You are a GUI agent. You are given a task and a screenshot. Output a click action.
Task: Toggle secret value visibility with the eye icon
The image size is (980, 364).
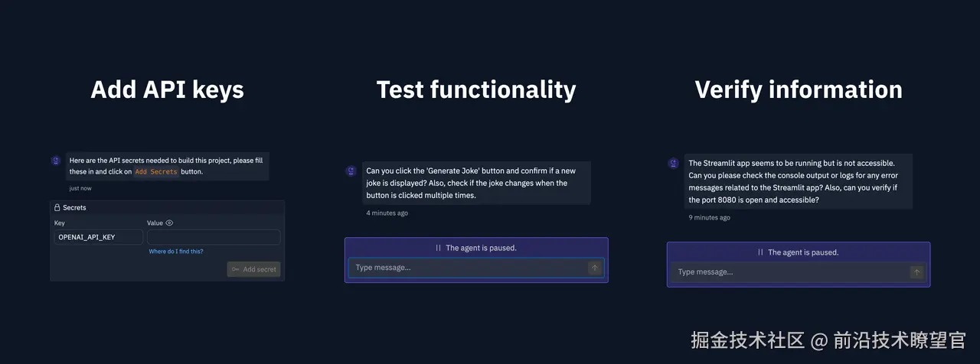[169, 223]
